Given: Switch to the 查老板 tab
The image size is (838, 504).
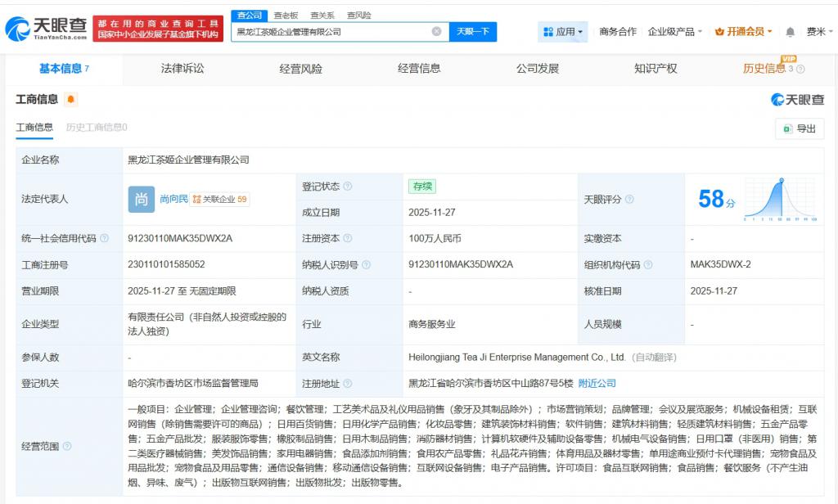Looking at the screenshot, I should 284,14.
